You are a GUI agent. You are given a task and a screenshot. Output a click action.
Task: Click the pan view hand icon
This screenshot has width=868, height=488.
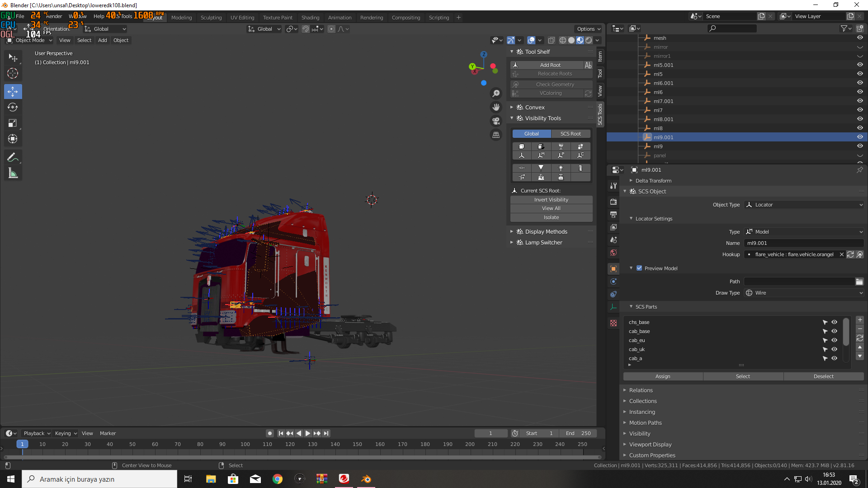pyautogui.click(x=496, y=107)
